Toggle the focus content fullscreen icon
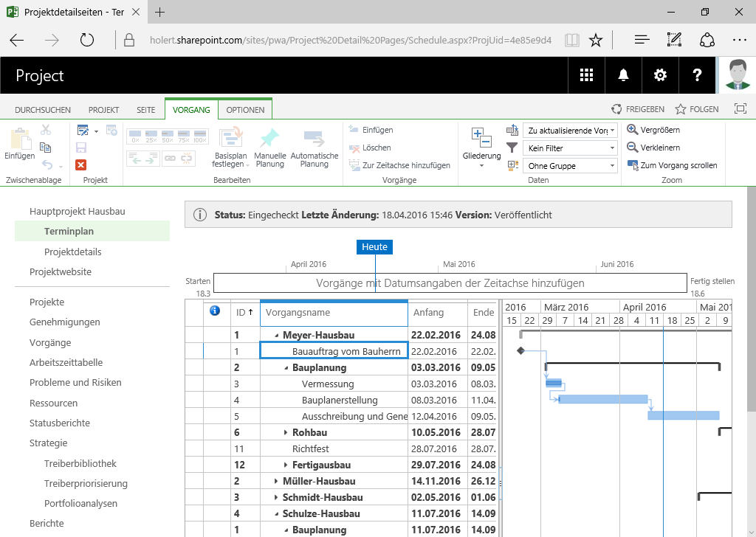This screenshot has width=756, height=537. click(740, 109)
